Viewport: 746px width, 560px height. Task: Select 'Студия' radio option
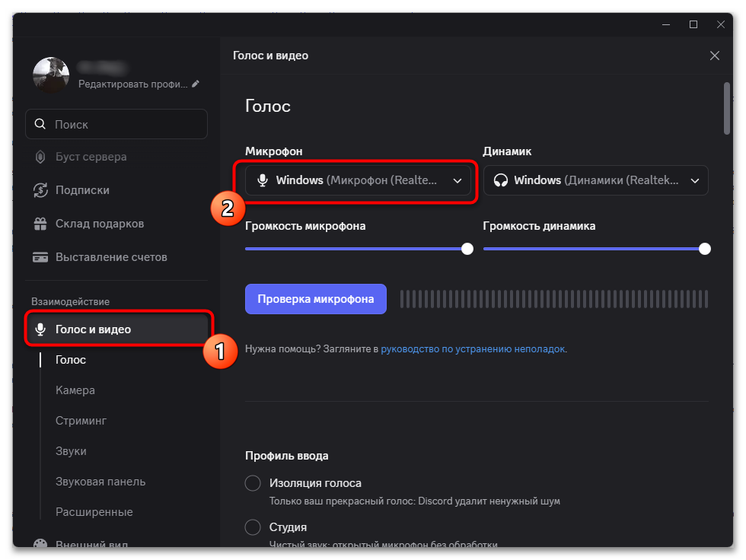tap(253, 527)
